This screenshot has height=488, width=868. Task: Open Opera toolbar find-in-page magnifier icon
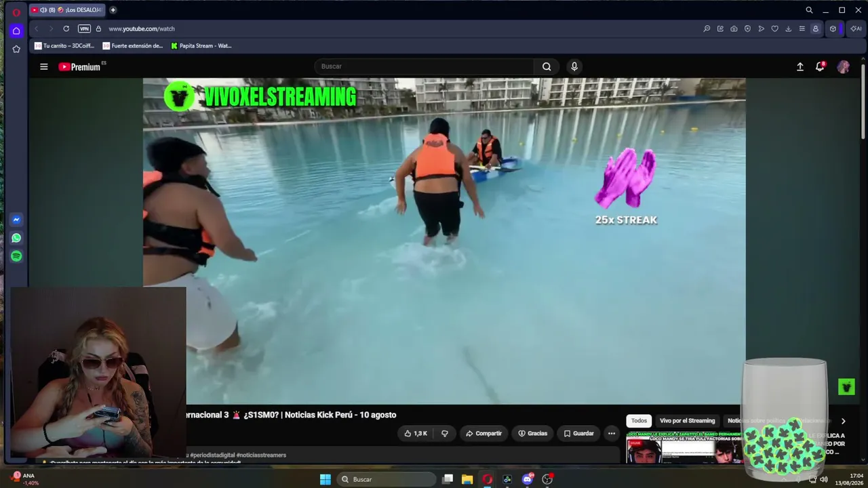pos(707,28)
